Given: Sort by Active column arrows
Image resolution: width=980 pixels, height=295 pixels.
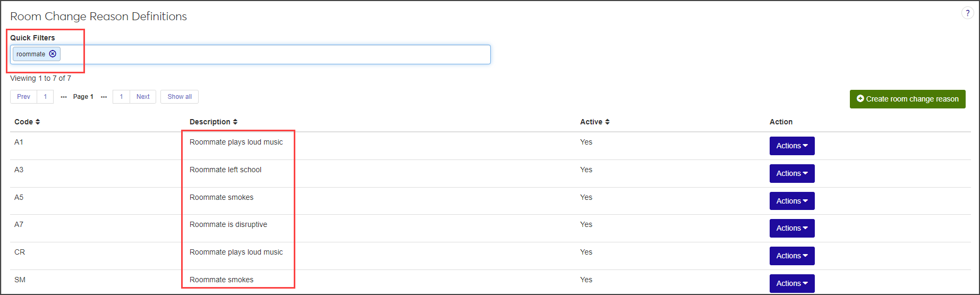Looking at the screenshot, I should [607, 122].
